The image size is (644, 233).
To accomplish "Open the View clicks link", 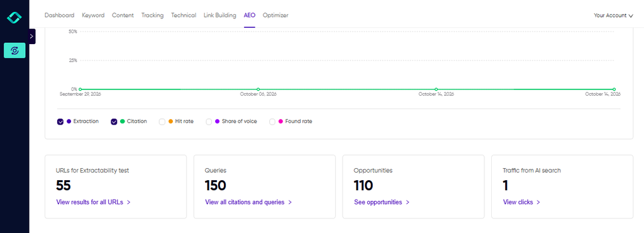I will pyautogui.click(x=521, y=202).
